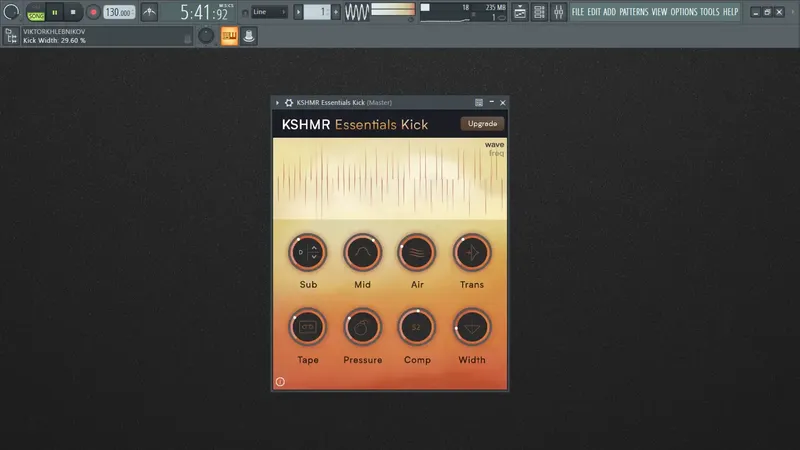
Task: Toggle Song/Pattern mode button
Action: 36,12
